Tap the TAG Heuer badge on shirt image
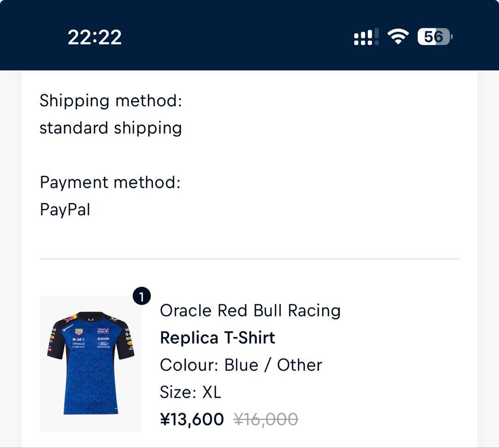 [x=79, y=331]
